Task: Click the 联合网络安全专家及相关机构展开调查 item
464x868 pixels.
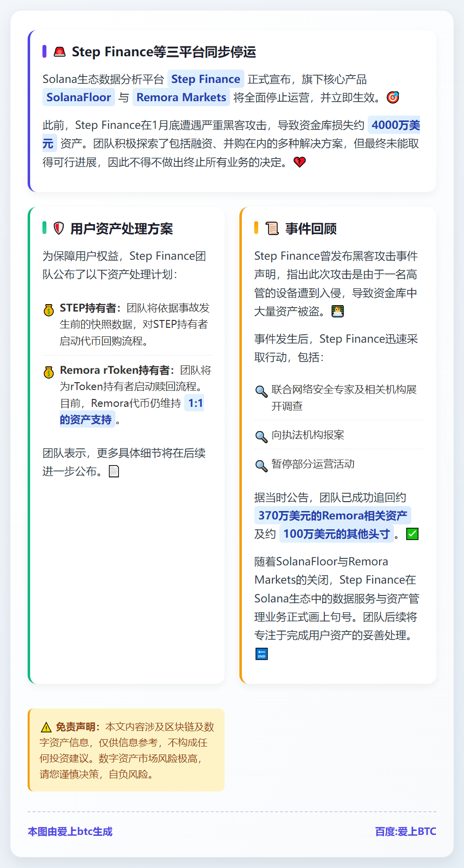Action: (344, 397)
